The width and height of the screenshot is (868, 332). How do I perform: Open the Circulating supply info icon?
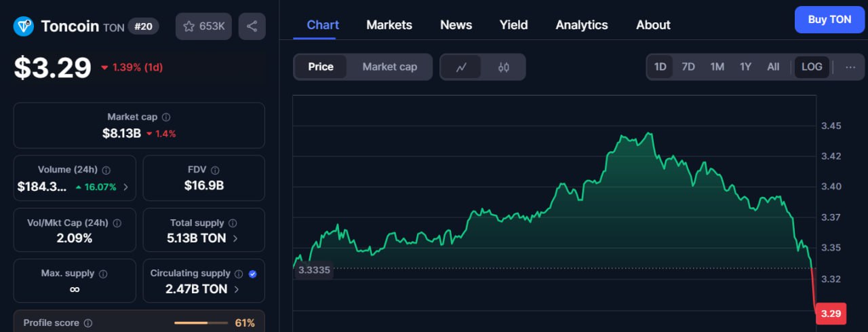pyautogui.click(x=239, y=274)
